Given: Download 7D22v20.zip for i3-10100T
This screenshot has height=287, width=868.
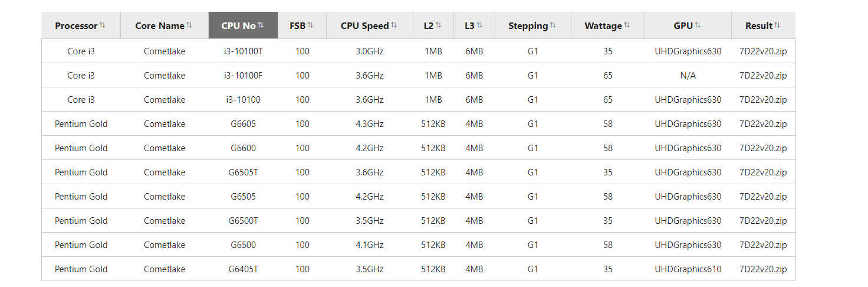Looking at the screenshot, I should click(x=763, y=51).
